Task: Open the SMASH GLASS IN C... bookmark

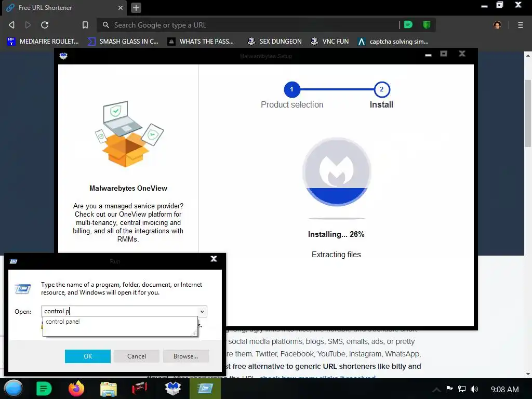Action: [x=123, y=42]
